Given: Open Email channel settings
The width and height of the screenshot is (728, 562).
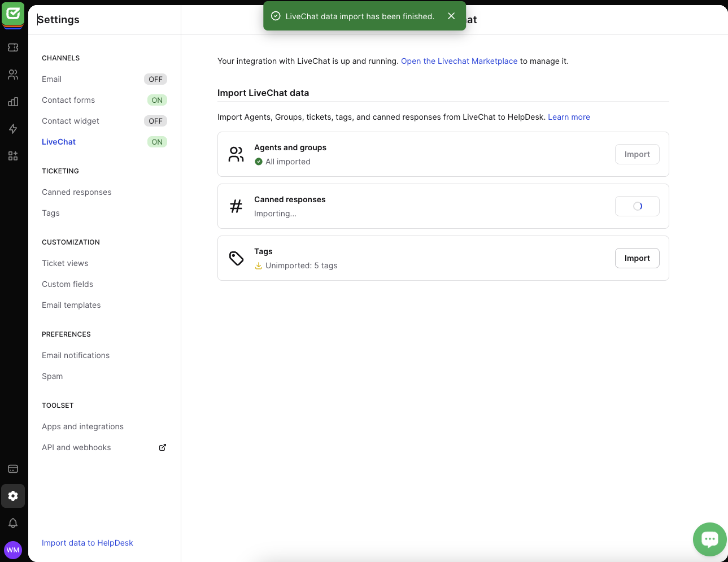Looking at the screenshot, I should pyautogui.click(x=51, y=79).
